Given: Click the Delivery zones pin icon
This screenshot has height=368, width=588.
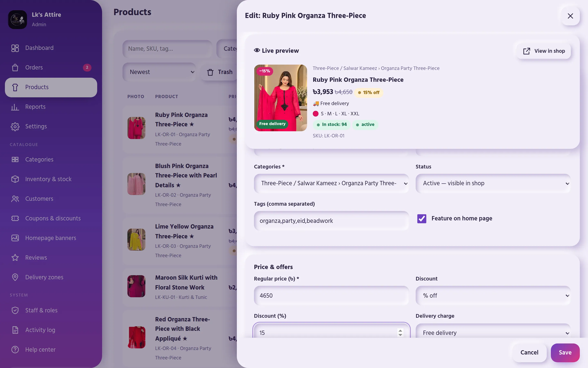Looking at the screenshot, I should 15,277.
